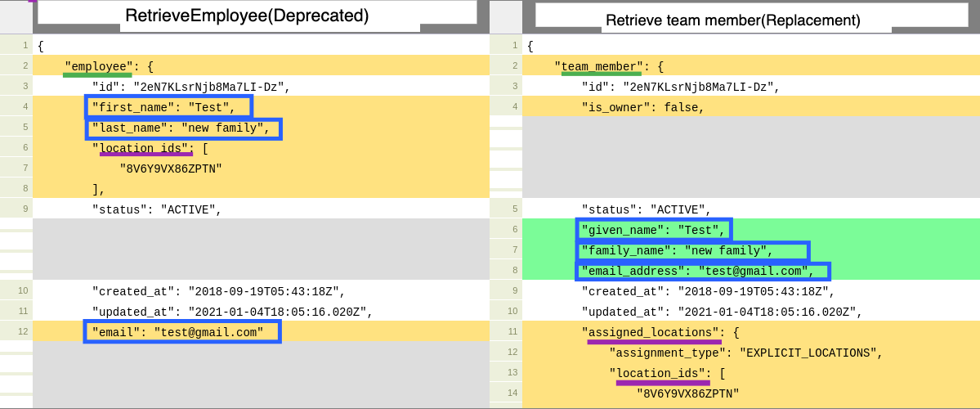Select the "first_name": "Test" line
980x409 pixels.
[163, 107]
